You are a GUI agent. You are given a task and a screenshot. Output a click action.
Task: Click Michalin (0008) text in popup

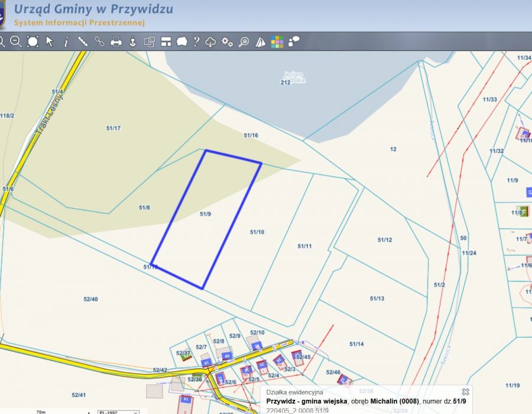coord(394,401)
